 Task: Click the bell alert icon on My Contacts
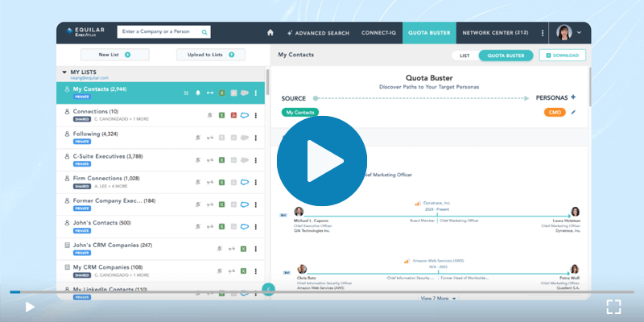coord(198,93)
